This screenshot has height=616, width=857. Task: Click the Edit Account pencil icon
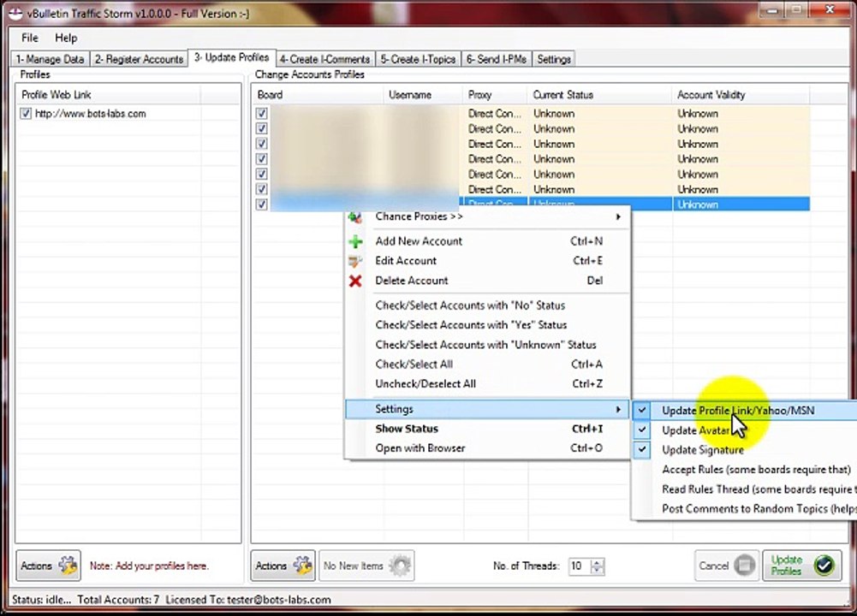[355, 261]
